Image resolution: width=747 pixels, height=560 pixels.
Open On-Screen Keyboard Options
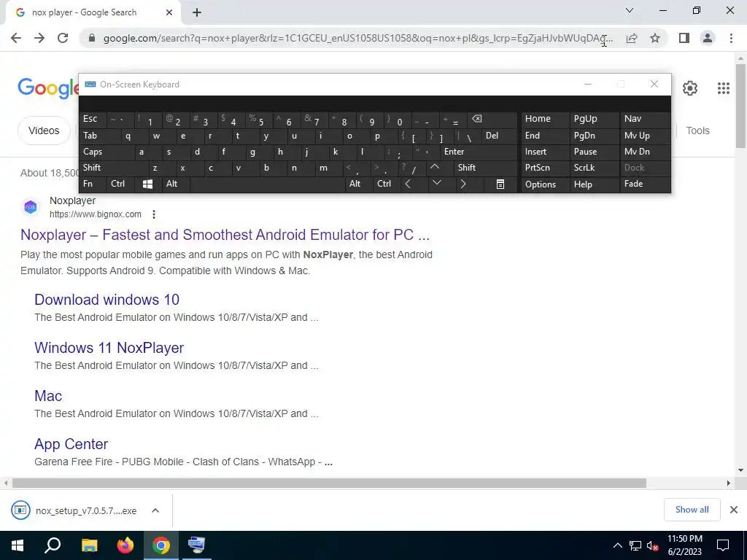point(545,184)
